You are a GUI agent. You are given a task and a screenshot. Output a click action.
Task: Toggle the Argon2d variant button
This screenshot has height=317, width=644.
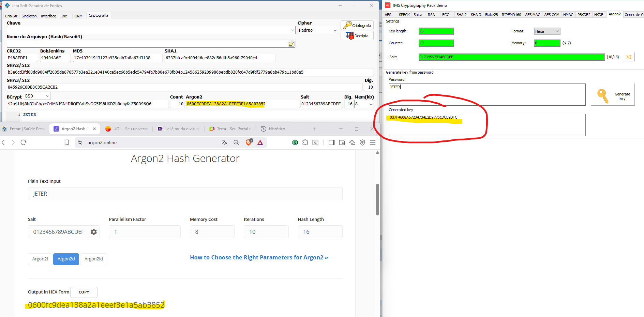point(66,259)
